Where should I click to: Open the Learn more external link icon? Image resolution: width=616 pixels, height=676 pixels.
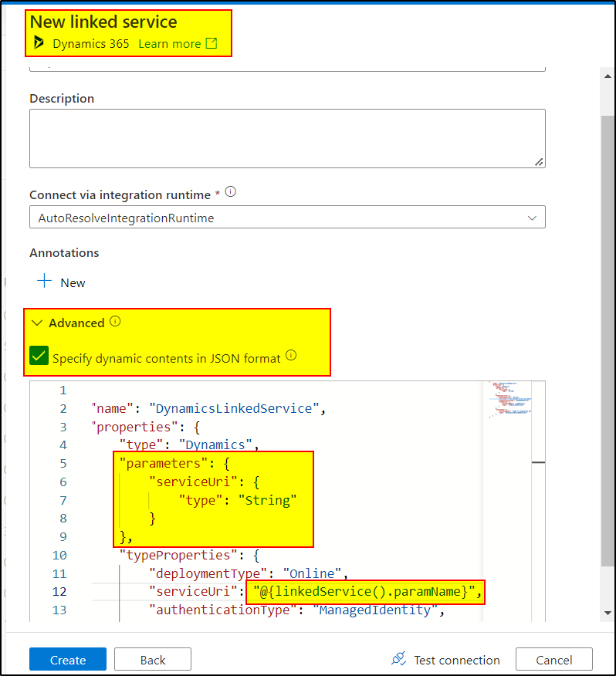click(212, 43)
